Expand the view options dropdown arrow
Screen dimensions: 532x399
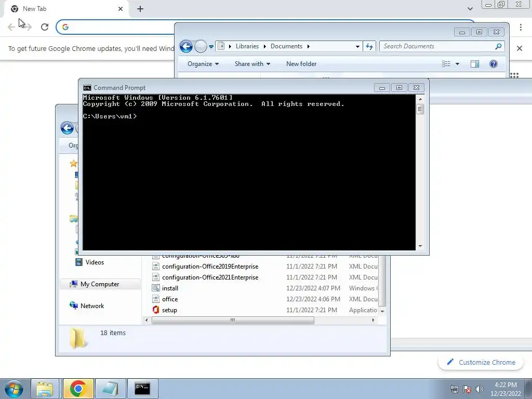click(457, 64)
